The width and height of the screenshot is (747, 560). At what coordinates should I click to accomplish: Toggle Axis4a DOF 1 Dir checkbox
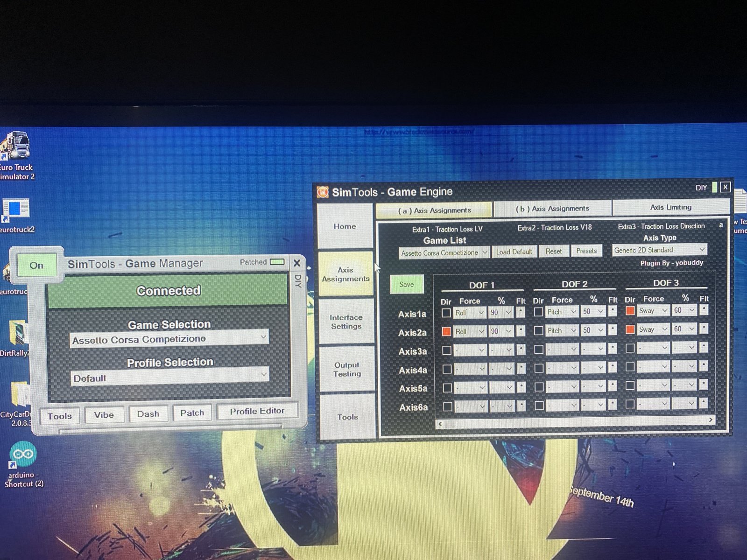[447, 369]
